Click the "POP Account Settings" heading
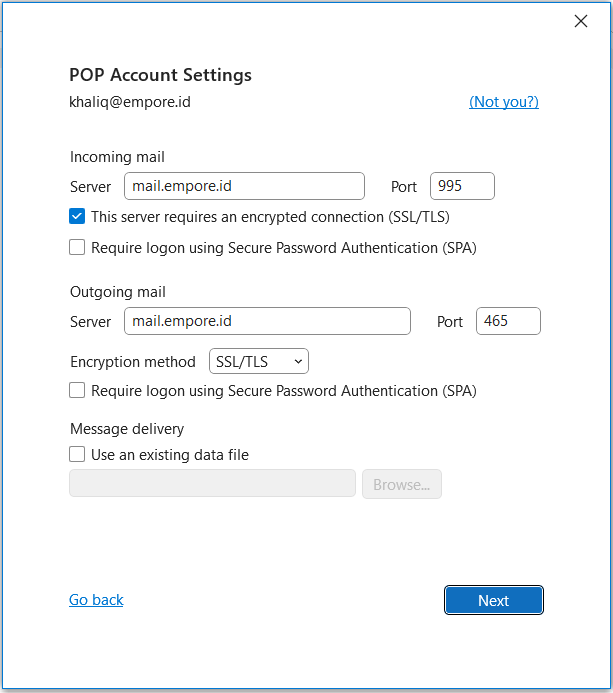 (x=160, y=75)
